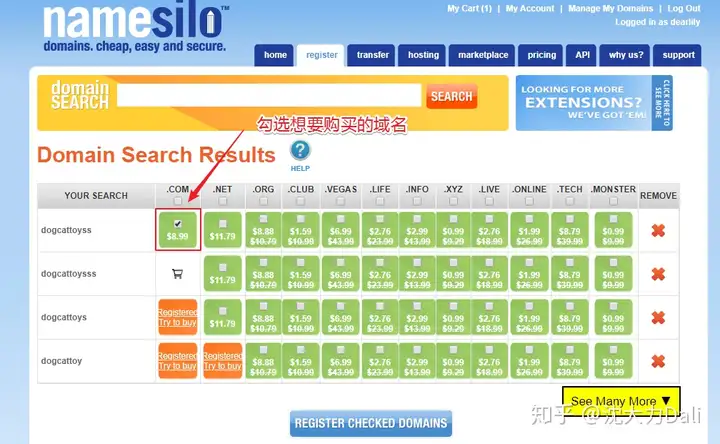Open the marketplace tab
The image size is (720, 444).
click(x=482, y=55)
